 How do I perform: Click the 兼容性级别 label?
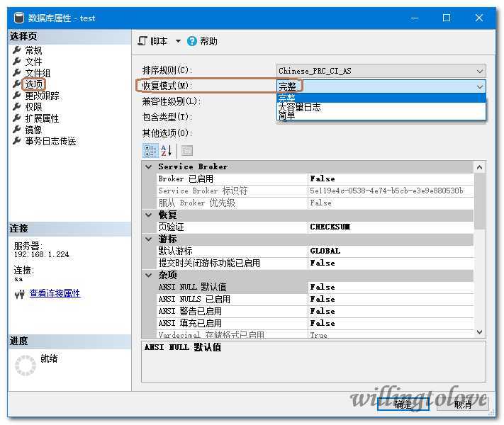click(172, 102)
